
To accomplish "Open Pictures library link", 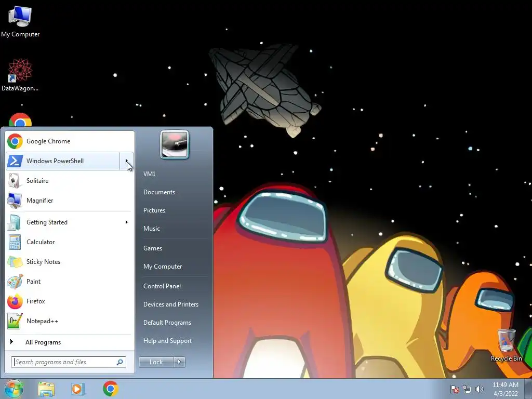I will pos(154,210).
